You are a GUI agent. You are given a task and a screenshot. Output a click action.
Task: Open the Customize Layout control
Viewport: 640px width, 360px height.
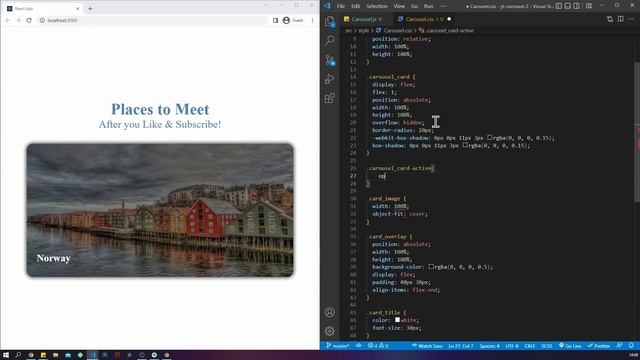[x=589, y=6]
